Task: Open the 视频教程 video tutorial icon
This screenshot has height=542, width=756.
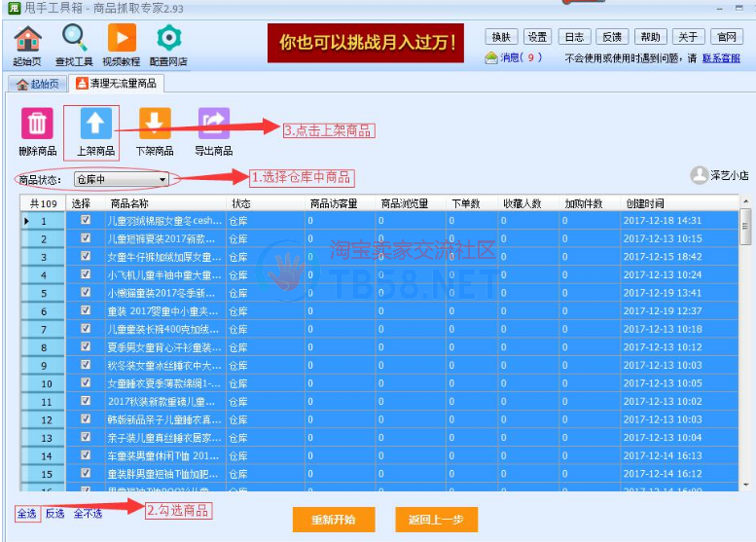Action: [122, 40]
